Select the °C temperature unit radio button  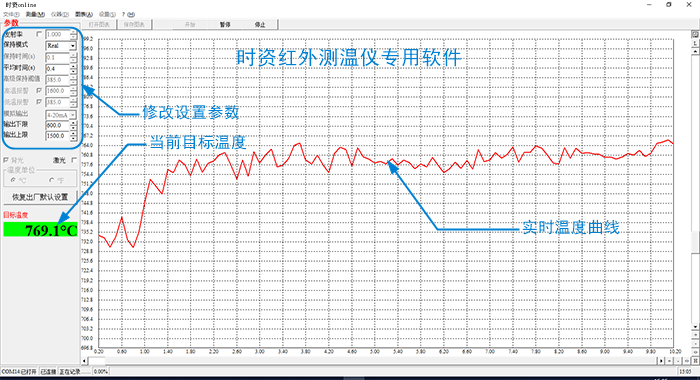pos(13,180)
